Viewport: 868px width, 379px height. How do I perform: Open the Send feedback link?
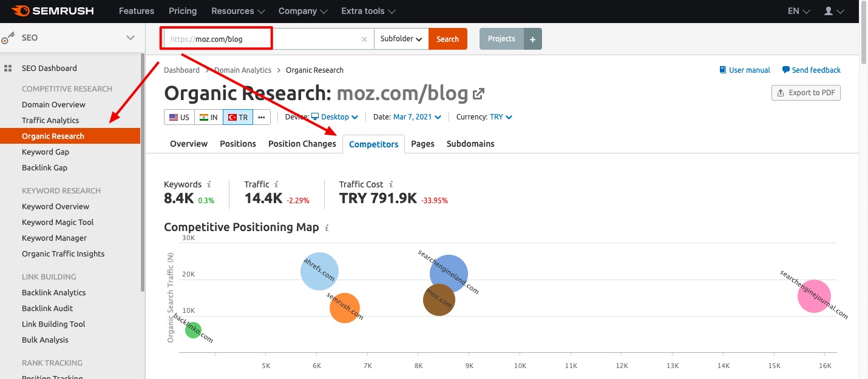pyautogui.click(x=812, y=70)
